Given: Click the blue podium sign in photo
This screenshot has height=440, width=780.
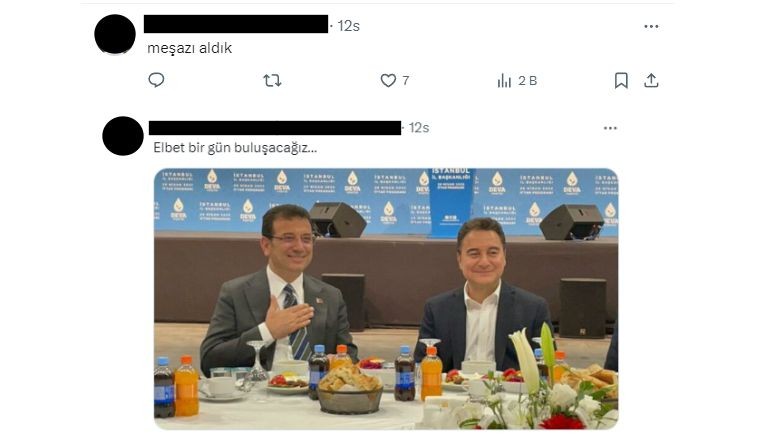Looking at the screenshot, I should tap(451, 201).
